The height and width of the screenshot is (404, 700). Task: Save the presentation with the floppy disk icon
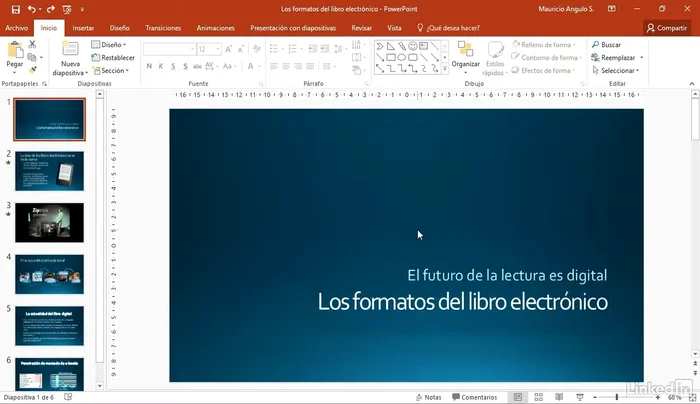(x=16, y=9)
